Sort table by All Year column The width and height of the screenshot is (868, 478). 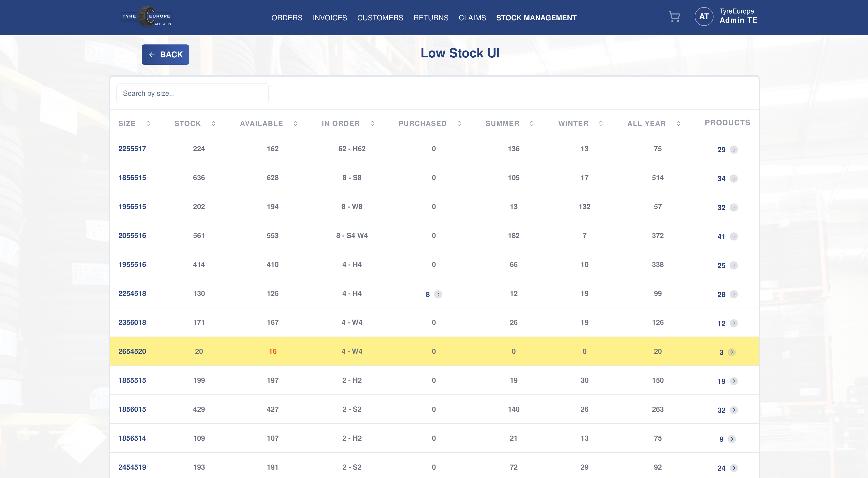[x=678, y=124]
